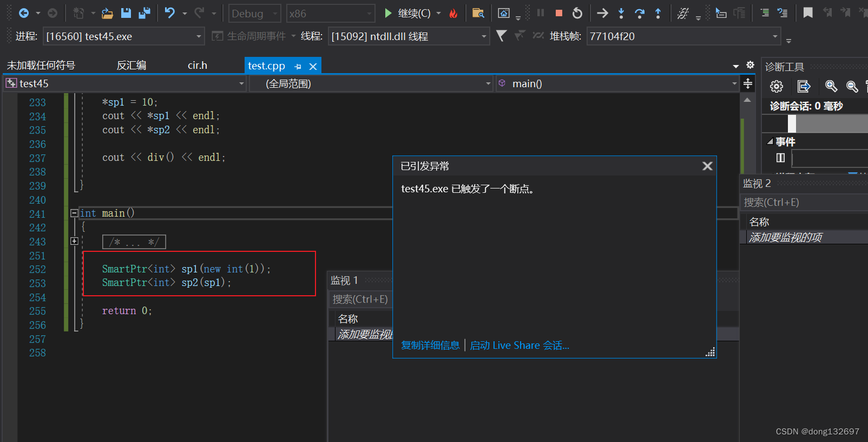Click the Watch 1 search field
The height and width of the screenshot is (442, 868).
360,300
